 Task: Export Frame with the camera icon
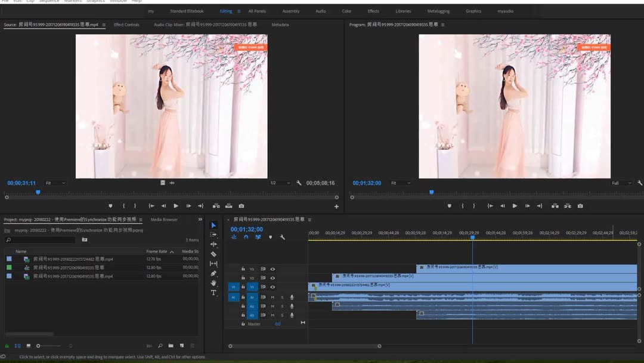coord(580,206)
